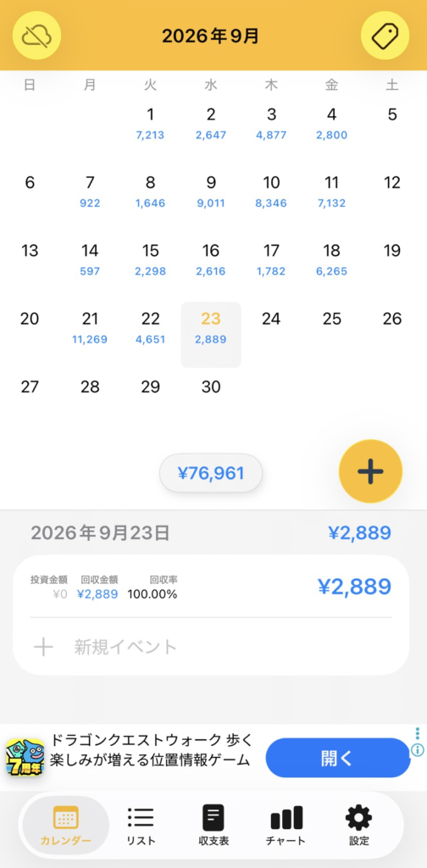This screenshot has width=427, height=868.
Task: Open the tag icon button
Action: [x=385, y=36]
